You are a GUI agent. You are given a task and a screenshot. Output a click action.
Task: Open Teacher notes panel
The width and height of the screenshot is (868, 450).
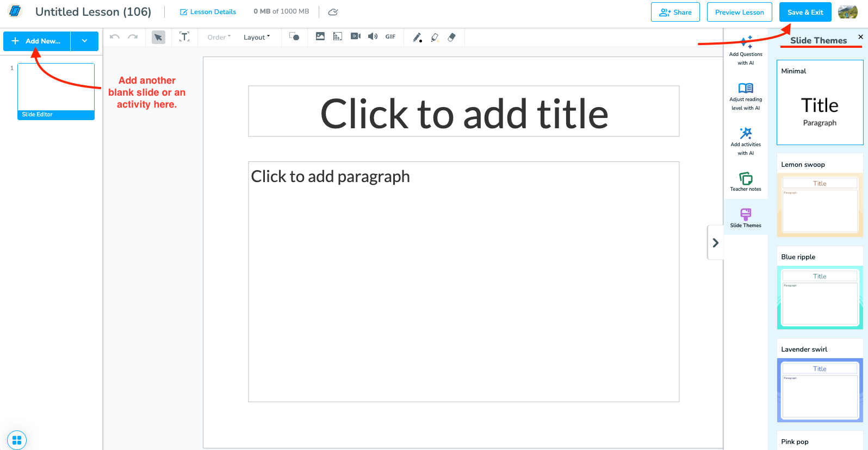click(x=746, y=182)
